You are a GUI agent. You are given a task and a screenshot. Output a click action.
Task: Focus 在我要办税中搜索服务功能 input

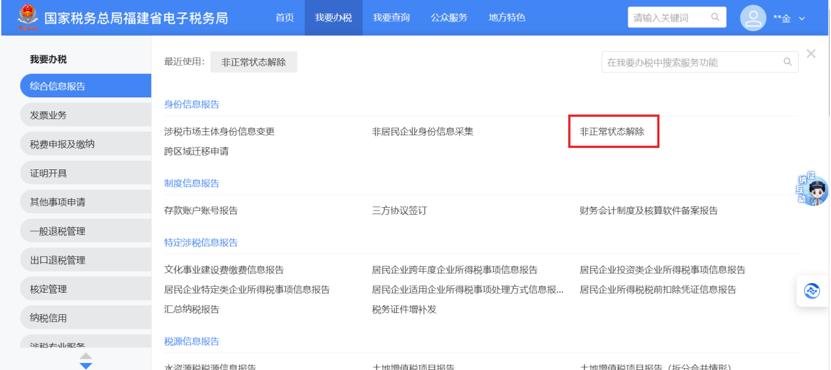tap(700, 62)
